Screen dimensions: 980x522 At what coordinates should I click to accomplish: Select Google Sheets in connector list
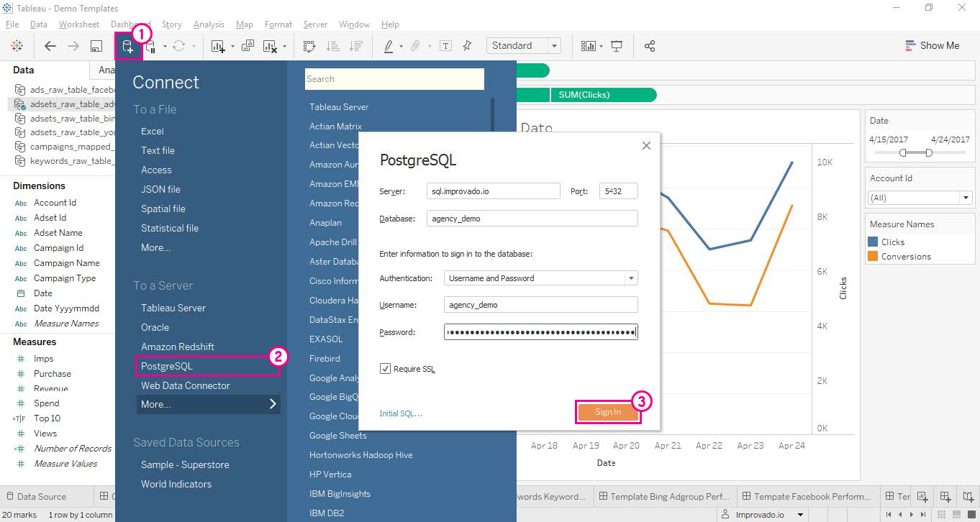338,436
